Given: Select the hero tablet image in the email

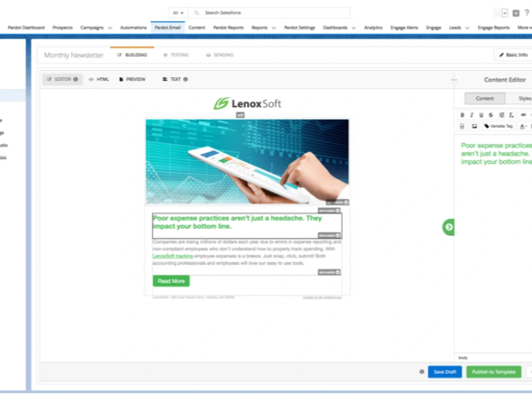Looking at the screenshot, I should point(247,162).
